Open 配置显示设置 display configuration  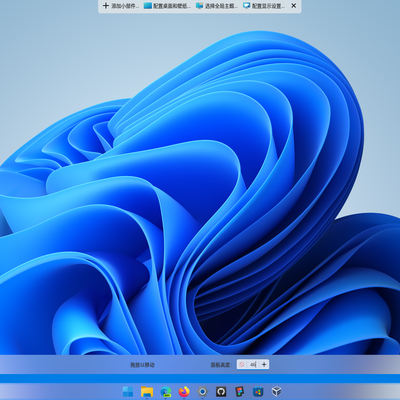pyautogui.click(x=264, y=6)
